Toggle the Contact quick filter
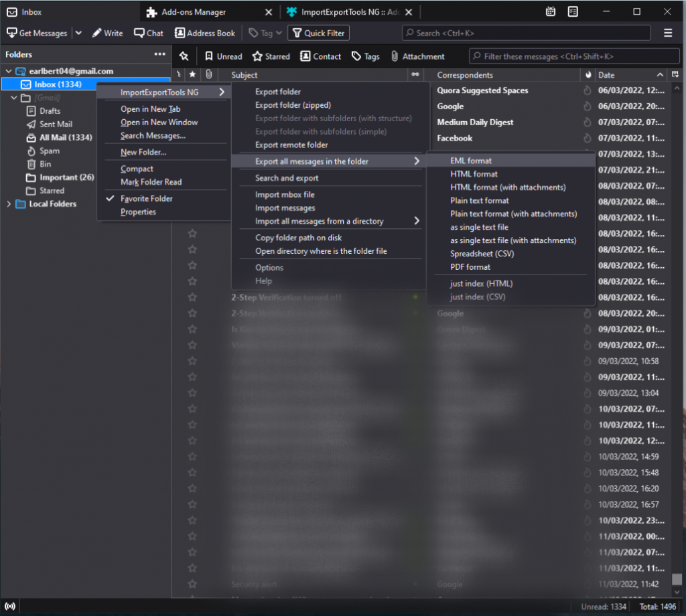 [321, 56]
